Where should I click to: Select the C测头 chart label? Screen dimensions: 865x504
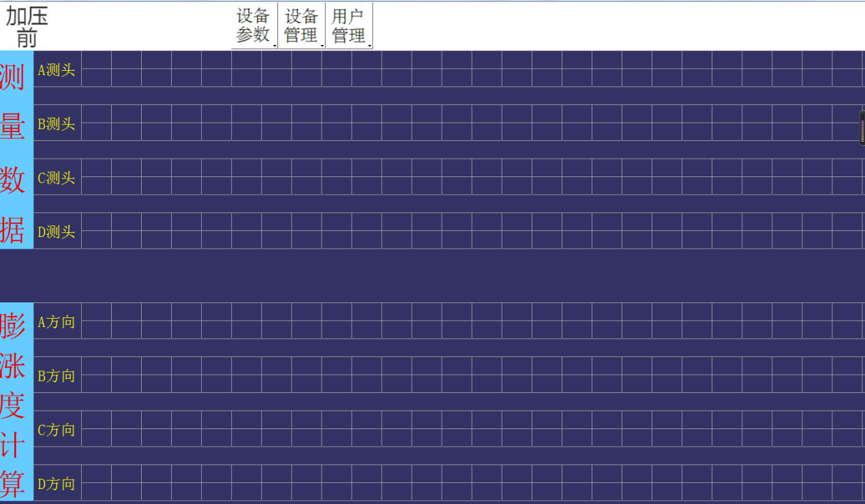[x=56, y=178]
